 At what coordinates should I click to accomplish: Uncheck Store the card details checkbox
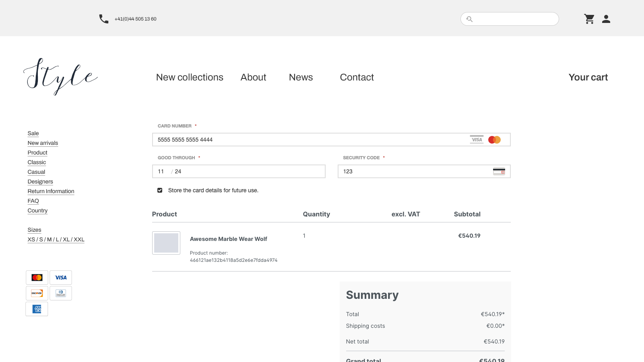(160, 190)
